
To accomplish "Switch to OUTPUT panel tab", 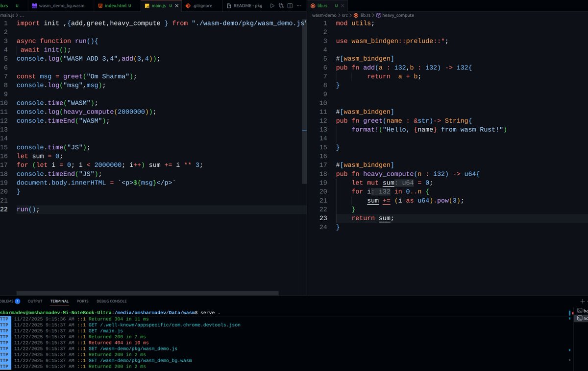I will coord(35,301).
